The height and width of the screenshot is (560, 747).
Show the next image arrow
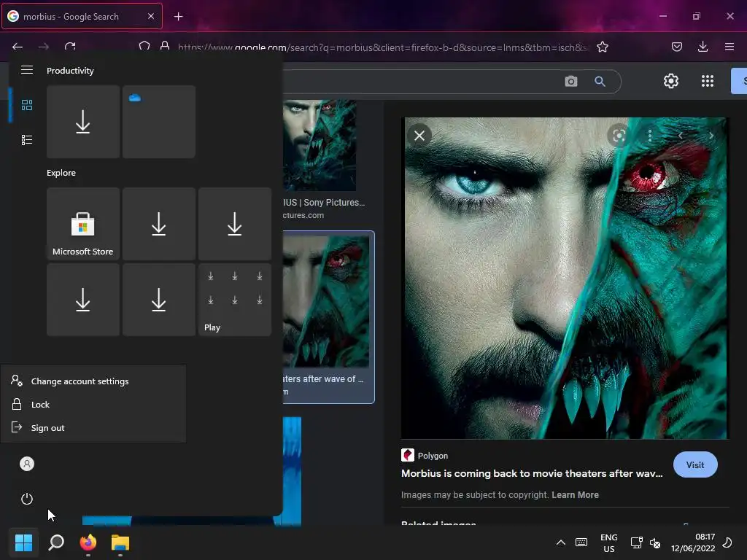[711, 136]
